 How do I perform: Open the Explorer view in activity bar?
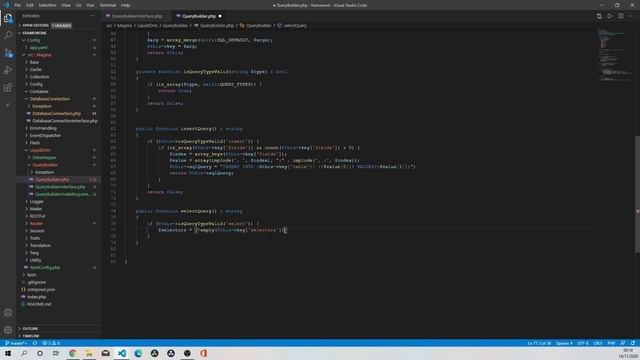8,18
